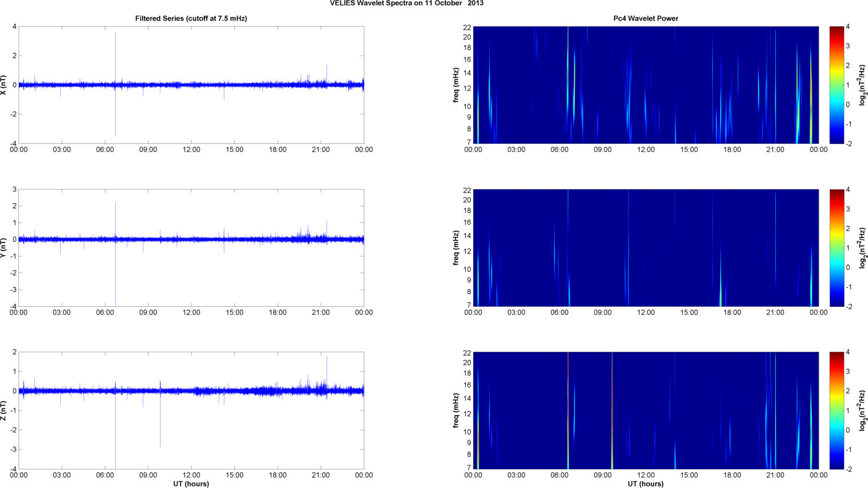868x488 pixels.
Task: Click the bottom spectrogram's colorbar
Action: coord(836,411)
